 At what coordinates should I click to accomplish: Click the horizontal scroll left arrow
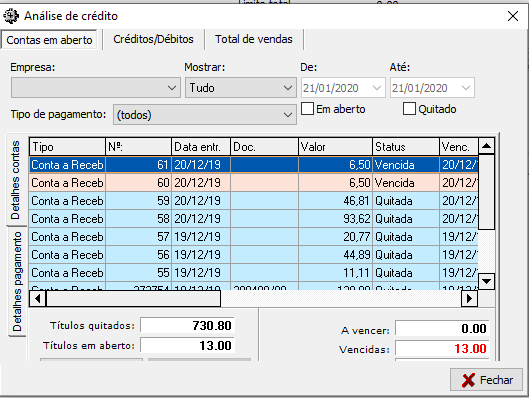[37, 298]
